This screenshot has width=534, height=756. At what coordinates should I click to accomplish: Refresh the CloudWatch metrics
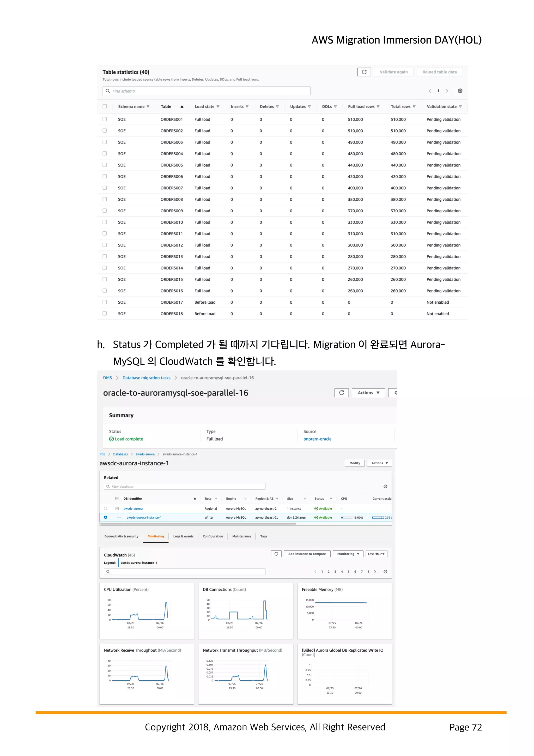coord(276,554)
